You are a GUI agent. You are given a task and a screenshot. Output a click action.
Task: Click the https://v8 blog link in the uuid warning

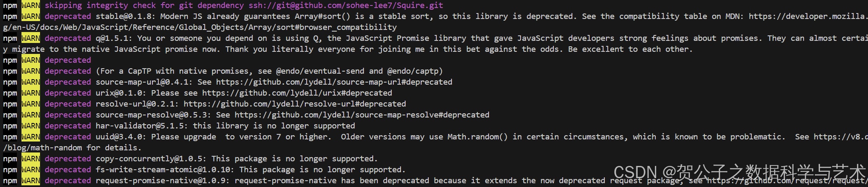tap(841, 137)
